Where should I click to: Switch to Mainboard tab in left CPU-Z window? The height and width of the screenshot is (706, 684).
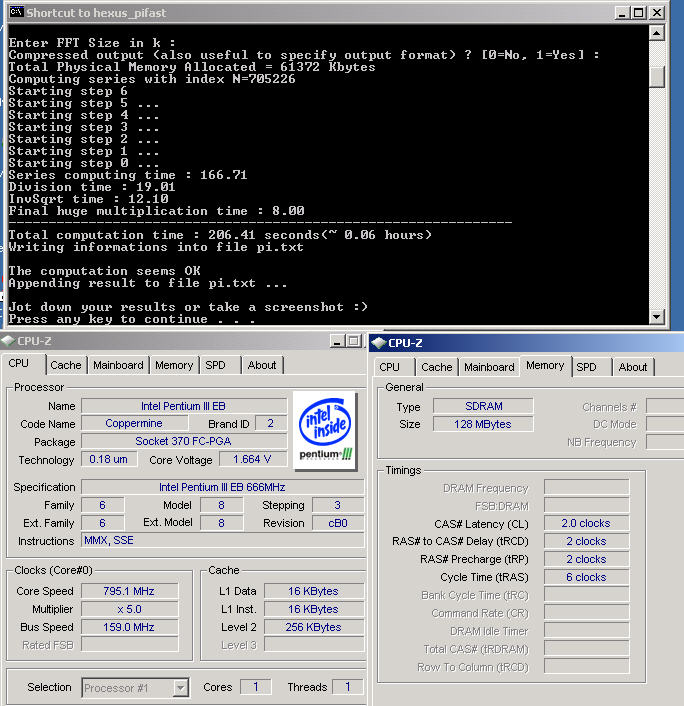tap(118, 365)
